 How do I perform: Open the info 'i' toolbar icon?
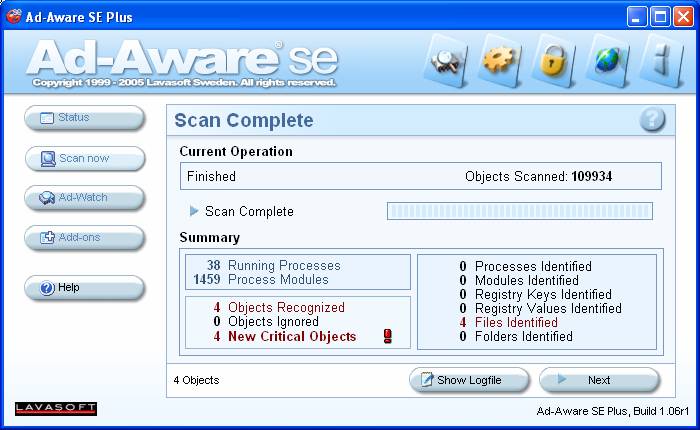pyautogui.click(x=662, y=61)
